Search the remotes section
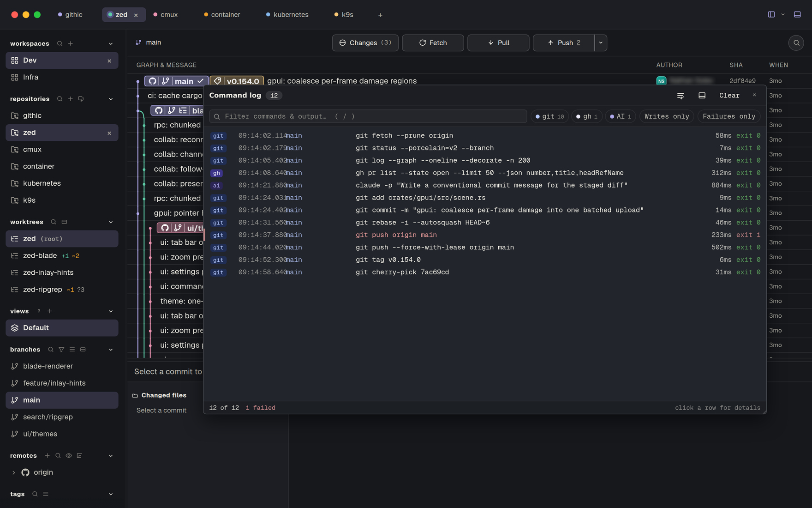The width and height of the screenshot is (812, 508). click(58, 456)
